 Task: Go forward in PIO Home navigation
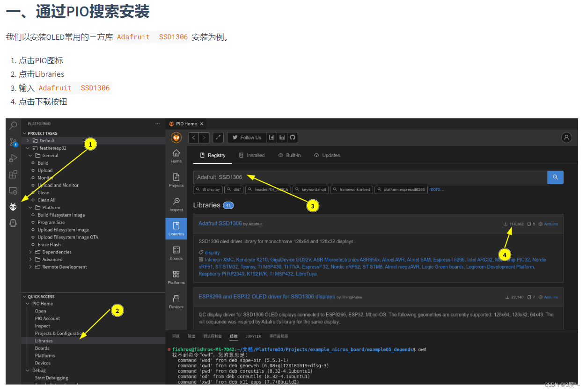(204, 138)
